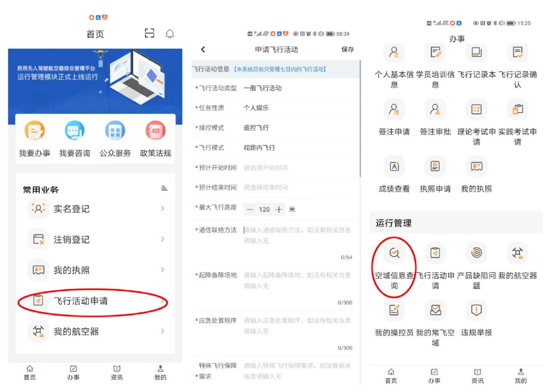Open the notification bell
The width and height of the screenshot is (552, 392).
(x=169, y=34)
